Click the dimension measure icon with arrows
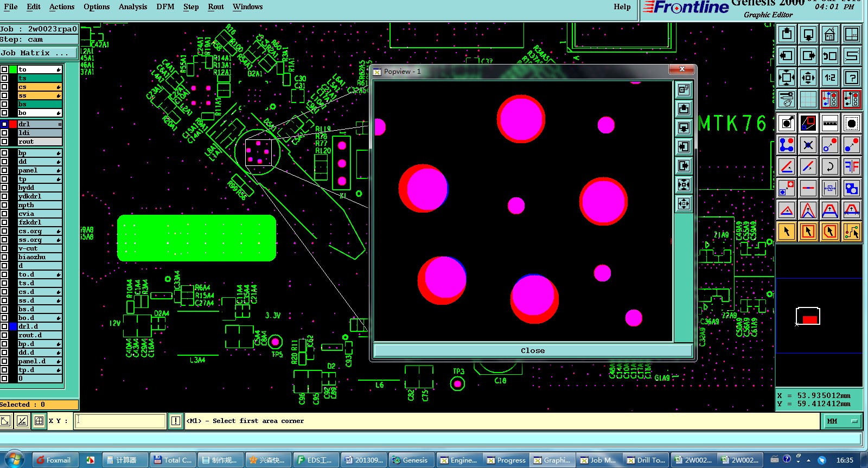The width and height of the screenshot is (868, 468). coord(830,188)
